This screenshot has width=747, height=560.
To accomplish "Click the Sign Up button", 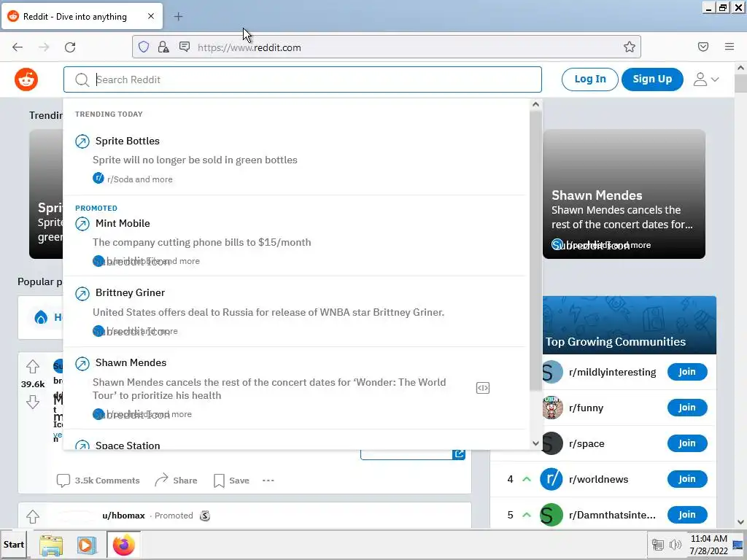I will tap(652, 79).
